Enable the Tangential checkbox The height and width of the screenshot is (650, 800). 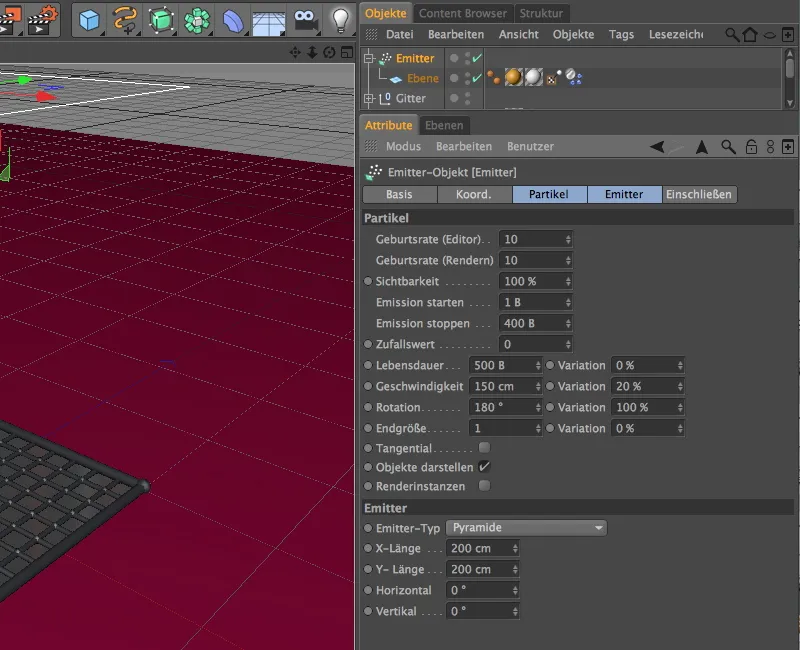[x=484, y=447]
